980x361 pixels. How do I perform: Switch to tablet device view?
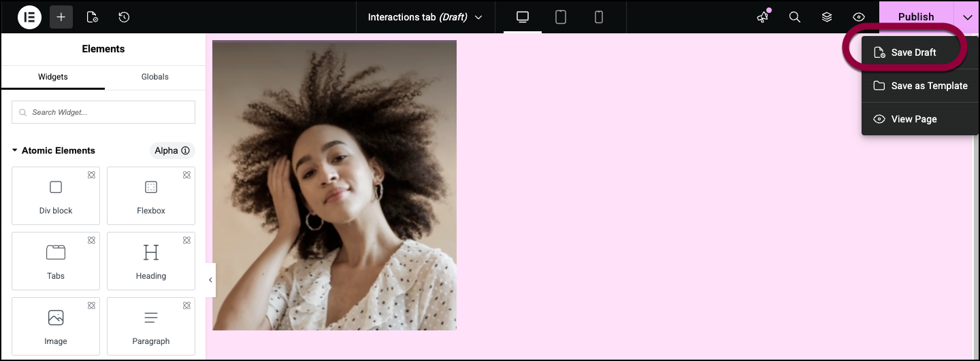[x=561, y=17]
